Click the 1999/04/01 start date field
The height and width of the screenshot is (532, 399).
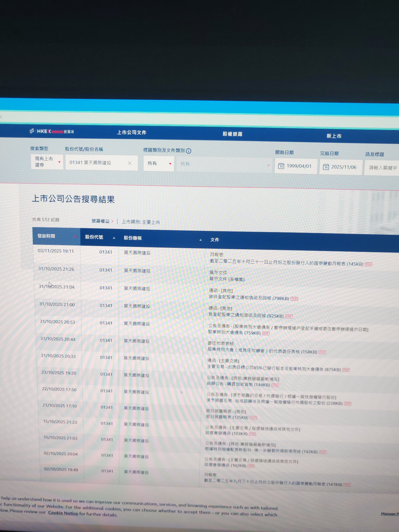(x=296, y=166)
